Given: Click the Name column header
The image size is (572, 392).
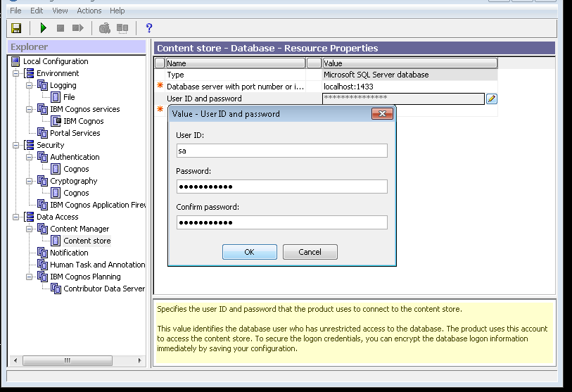Looking at the screenshot, I should tap(235, 63).
